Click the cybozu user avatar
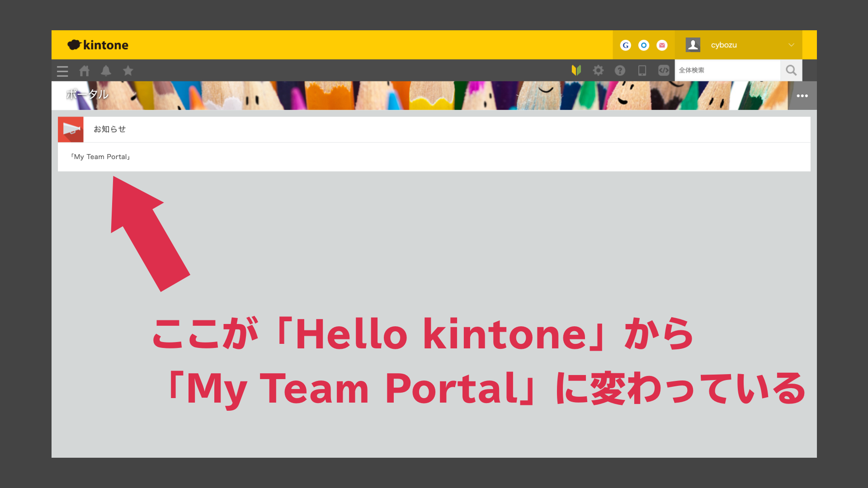This screenshot has width=868, height=488. [x=693, y=45]
